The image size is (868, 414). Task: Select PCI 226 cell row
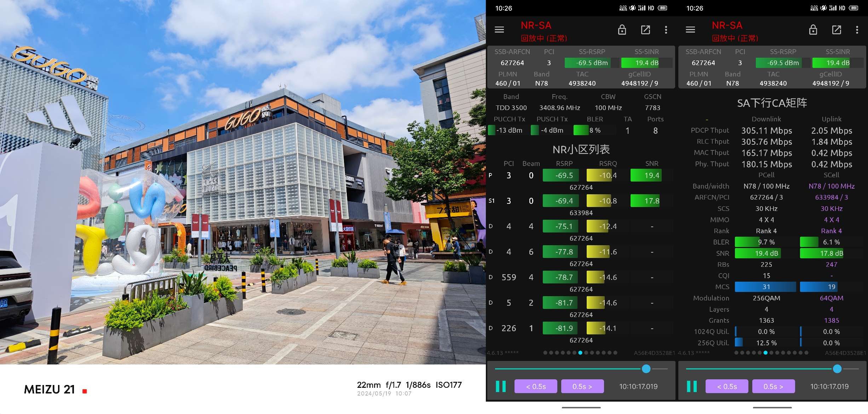(580, 332)
